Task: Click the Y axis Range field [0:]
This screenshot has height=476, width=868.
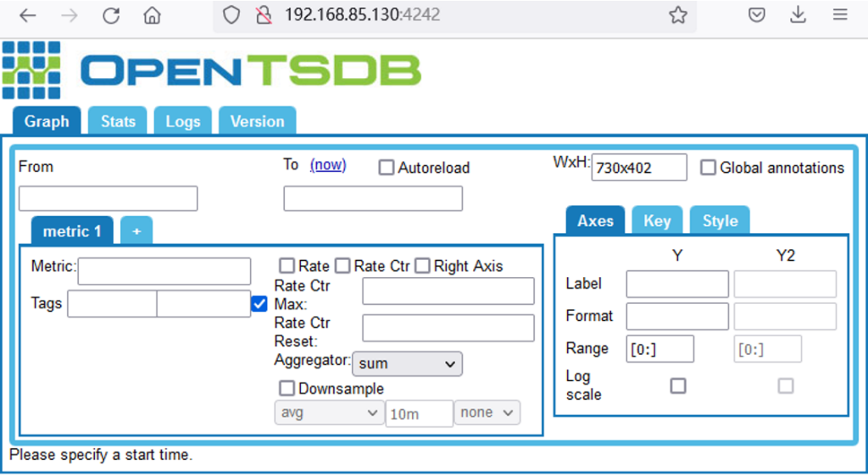Action: [x=659, y=349]
